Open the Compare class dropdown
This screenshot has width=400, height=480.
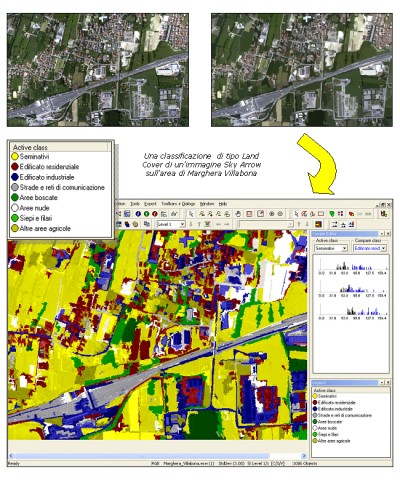pyautogui.click(x=370, y=248)
